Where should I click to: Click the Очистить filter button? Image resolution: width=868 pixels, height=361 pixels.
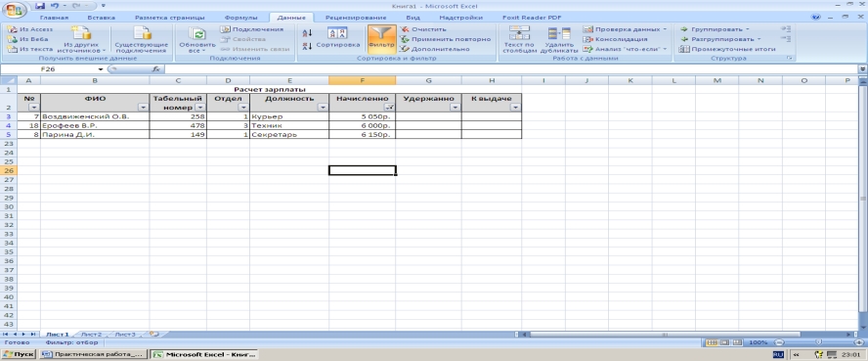coord(423,29)
